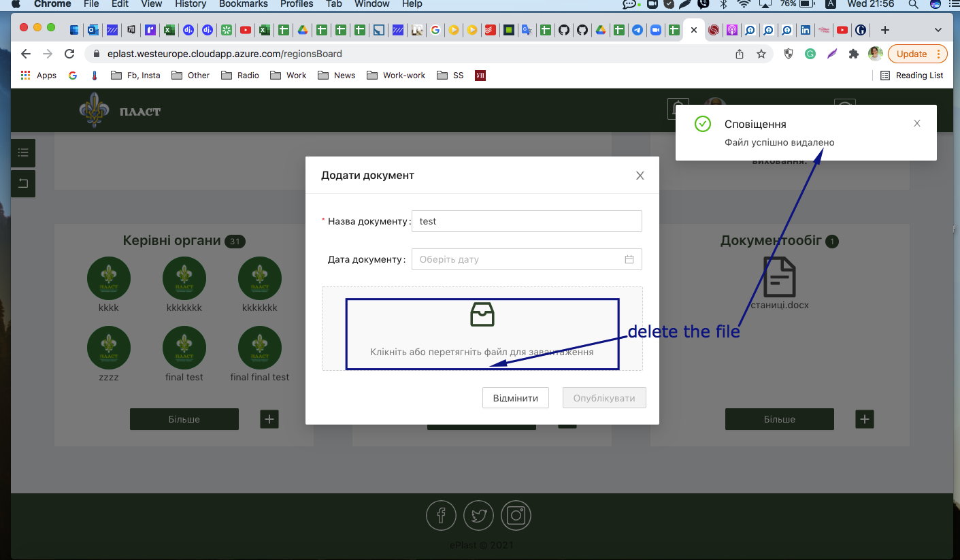Open the станиці.docx document icon

pos(780,277)
